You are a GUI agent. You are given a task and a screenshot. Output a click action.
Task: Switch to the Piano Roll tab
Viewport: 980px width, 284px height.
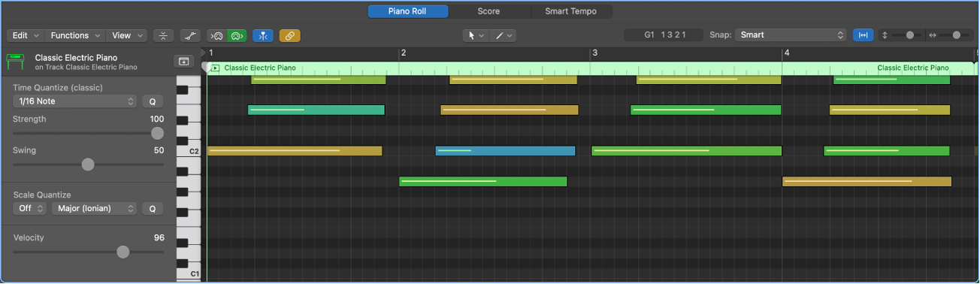pyautogui.click(x=408, y=11)
